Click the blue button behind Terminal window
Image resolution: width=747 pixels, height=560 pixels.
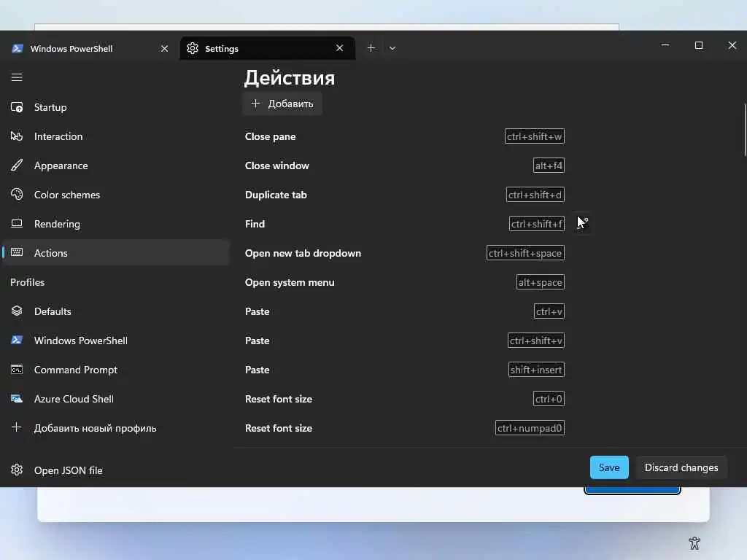pos(632,490)
